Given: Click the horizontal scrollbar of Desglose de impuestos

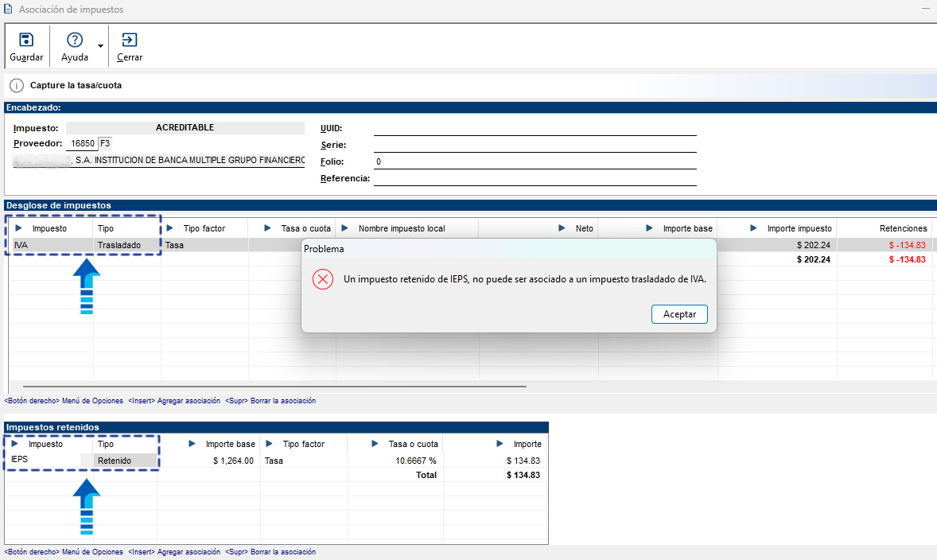Looking at the screenshot, I should click(274, 387).
